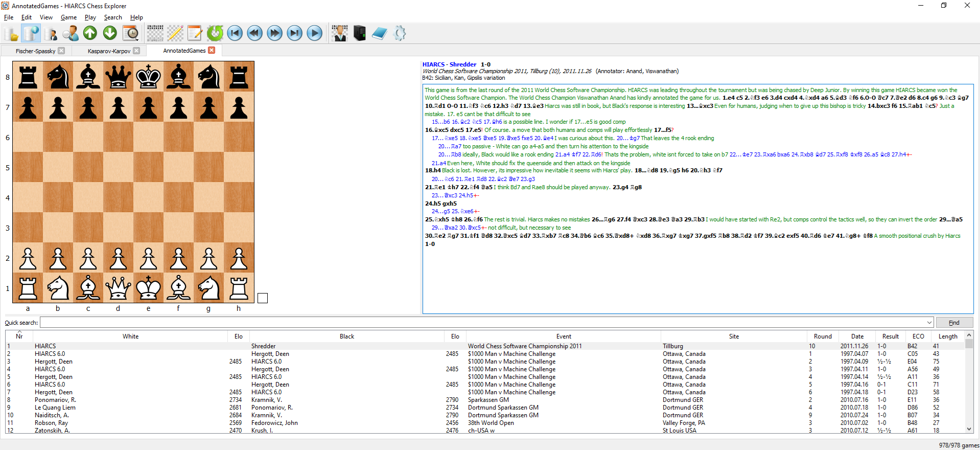Screen dimensions: 980x450
Task: Load previous game with green up arrow
Action: pos(90,33)
